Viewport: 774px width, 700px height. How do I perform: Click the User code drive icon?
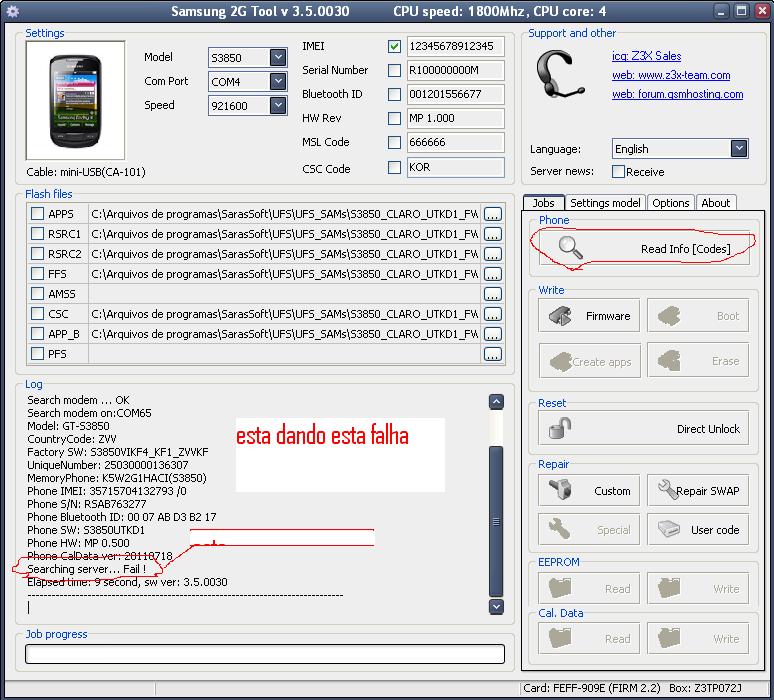tap(669, 529)
